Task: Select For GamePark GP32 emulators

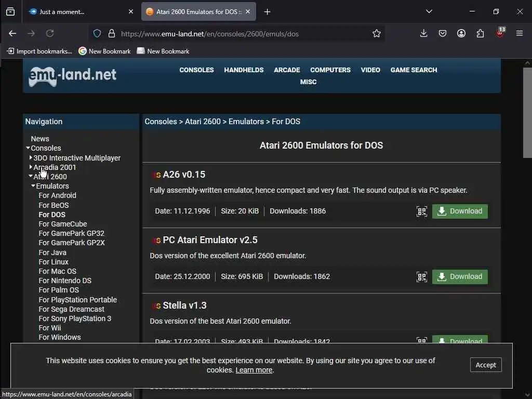Action: [71, 233]
